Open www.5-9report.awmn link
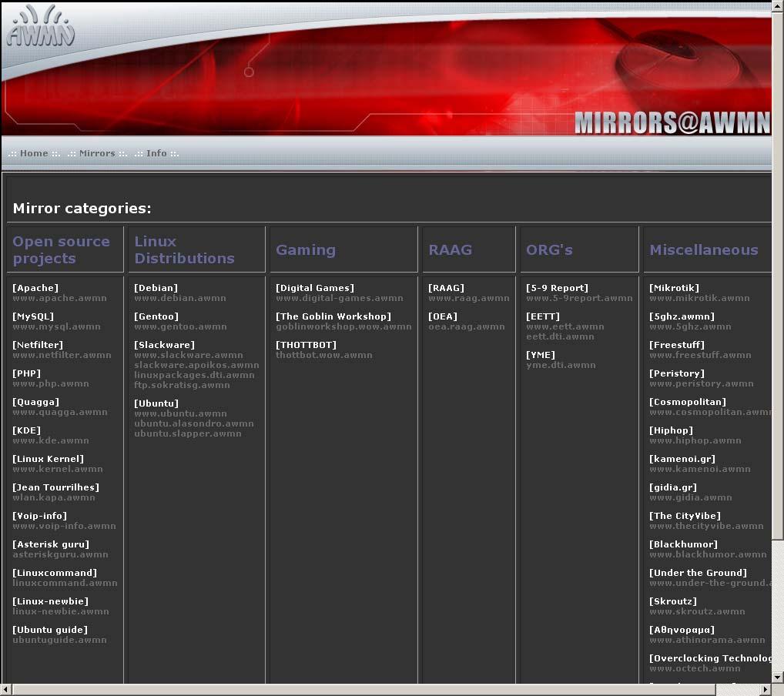Screen dimensions: 784x696 tap(579, 298)
